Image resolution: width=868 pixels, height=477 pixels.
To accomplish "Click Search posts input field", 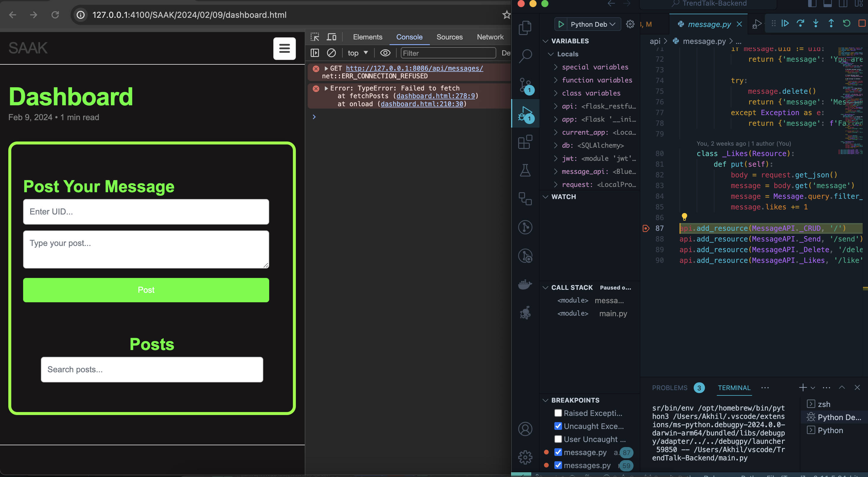I will [x=151, y=369].
